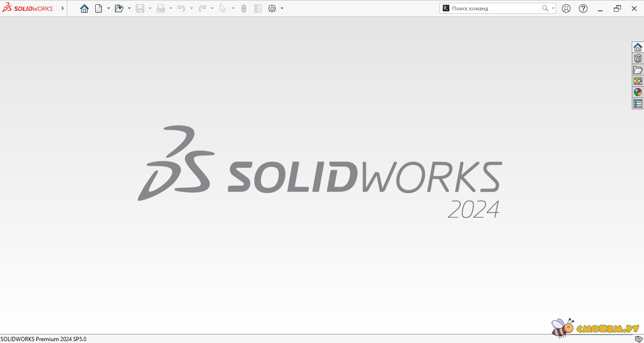Open the user account login icon
Viewport: 644px width, 343px height.
566,8
